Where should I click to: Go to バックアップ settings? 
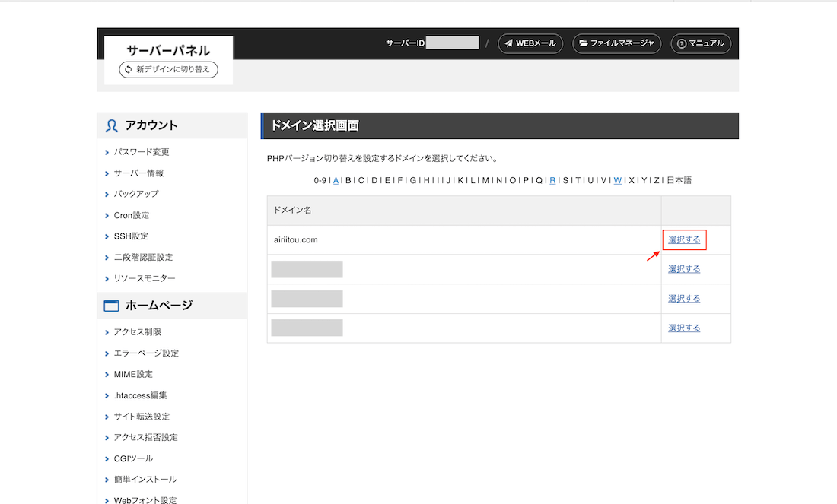point(136,194)
